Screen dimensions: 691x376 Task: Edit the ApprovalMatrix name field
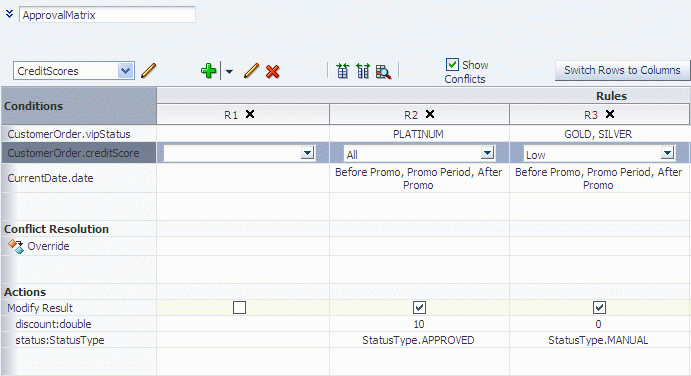pos(107,15)
